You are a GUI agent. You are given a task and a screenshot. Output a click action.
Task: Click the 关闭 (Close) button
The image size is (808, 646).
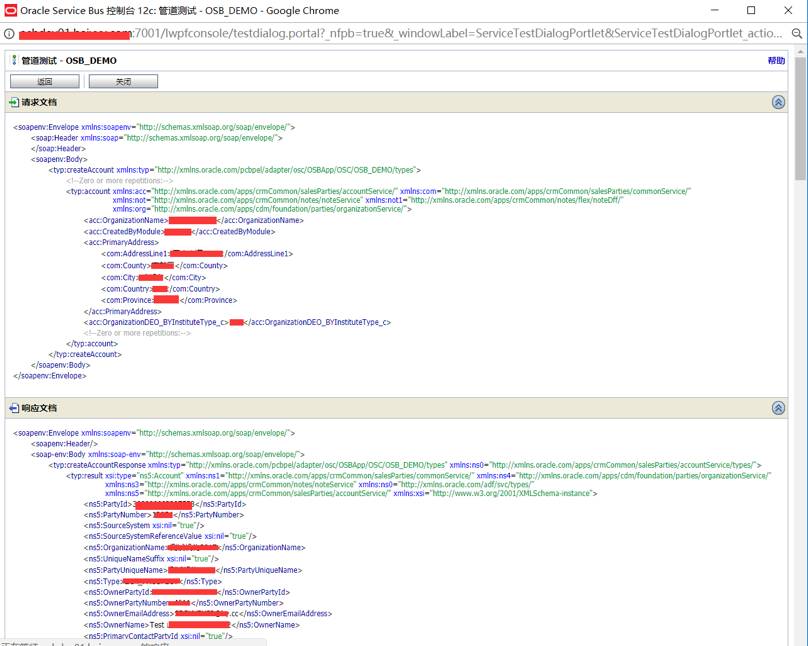[x=123, y=81]
